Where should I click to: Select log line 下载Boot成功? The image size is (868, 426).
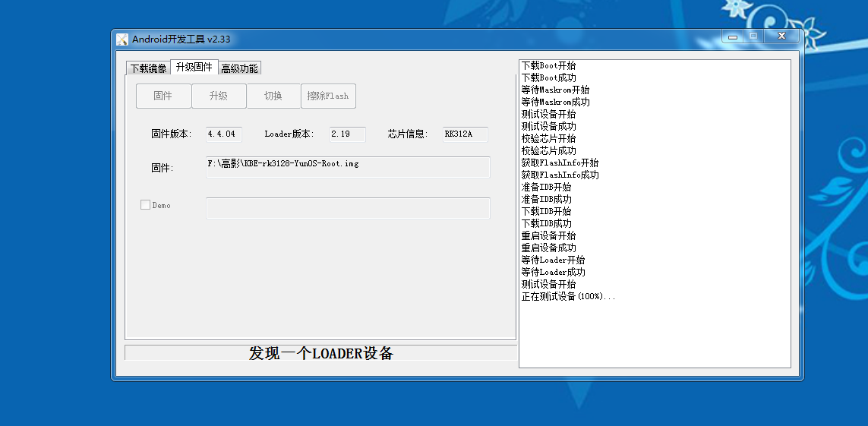pos(548,78)
